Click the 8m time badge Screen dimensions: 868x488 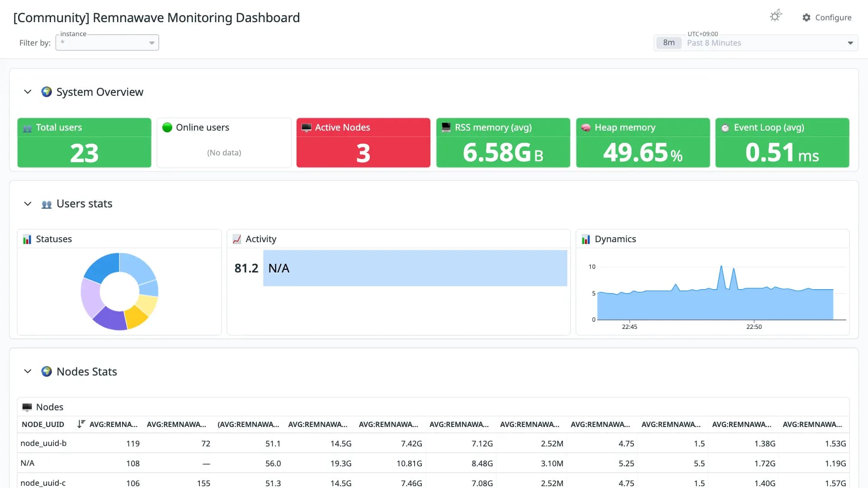[669, 43]
